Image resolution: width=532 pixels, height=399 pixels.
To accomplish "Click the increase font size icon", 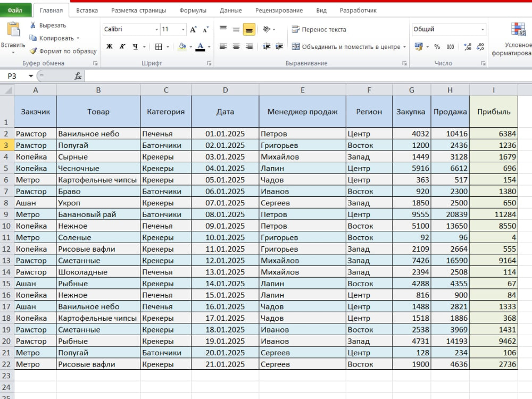I will tap(193, 29).
